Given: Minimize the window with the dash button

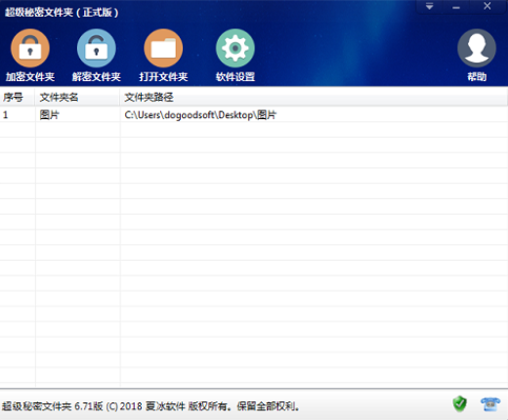Looking at the screenshot, I should [x=456, y=7].
